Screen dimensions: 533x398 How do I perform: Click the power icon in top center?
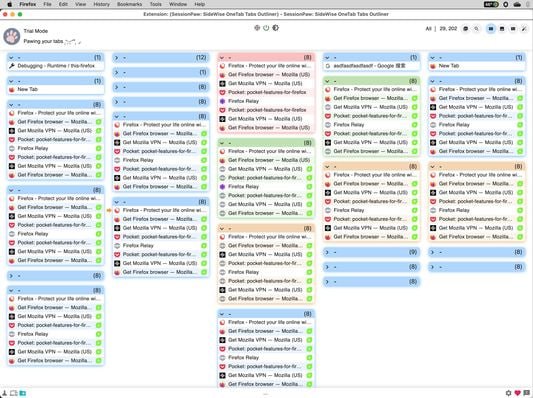[x=266, y=28]
